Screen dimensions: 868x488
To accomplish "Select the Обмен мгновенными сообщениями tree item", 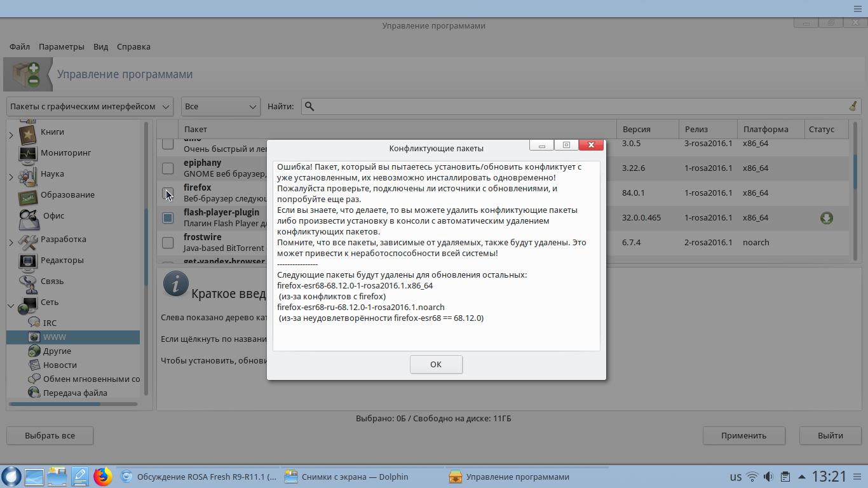I will point(83,379).
